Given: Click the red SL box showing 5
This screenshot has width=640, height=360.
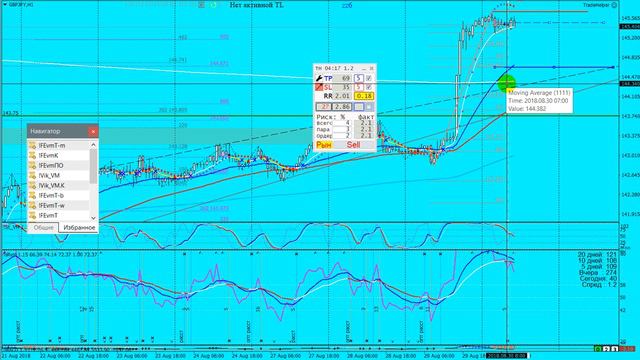Looking at the screenshot, I should pos(358,87).
